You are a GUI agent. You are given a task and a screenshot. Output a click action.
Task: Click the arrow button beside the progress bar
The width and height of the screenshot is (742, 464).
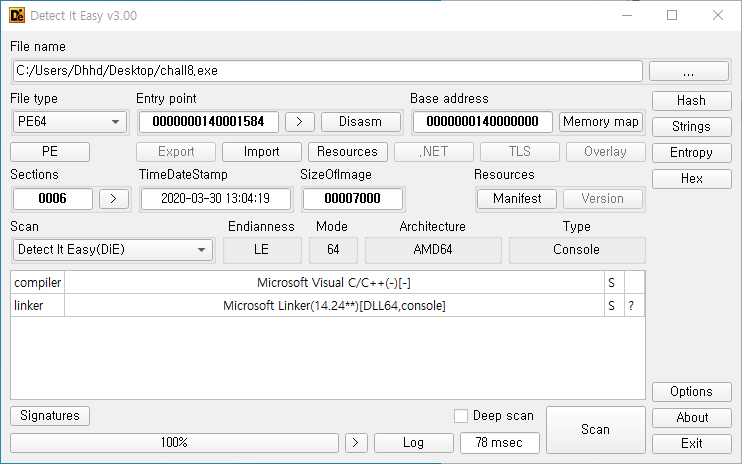pyautogui.click(x=355, y=443)
